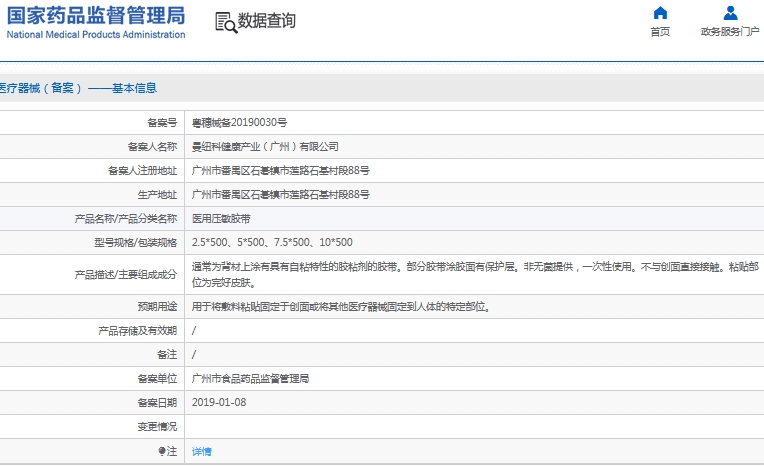Click the 产品名称/产品分类名称 label

[126, 219]
